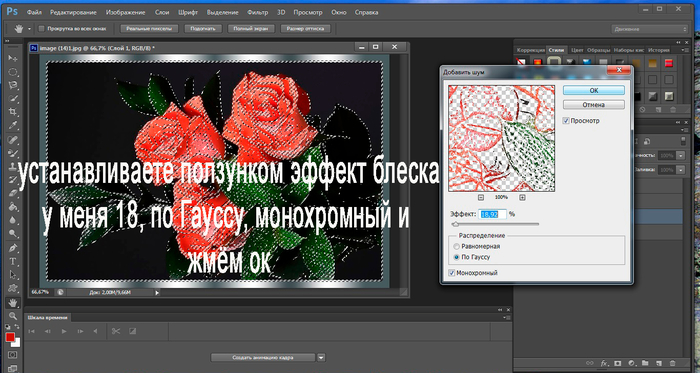Click the Эффект percentage input field
The image size is (700, 373).
tap(493, 214)
